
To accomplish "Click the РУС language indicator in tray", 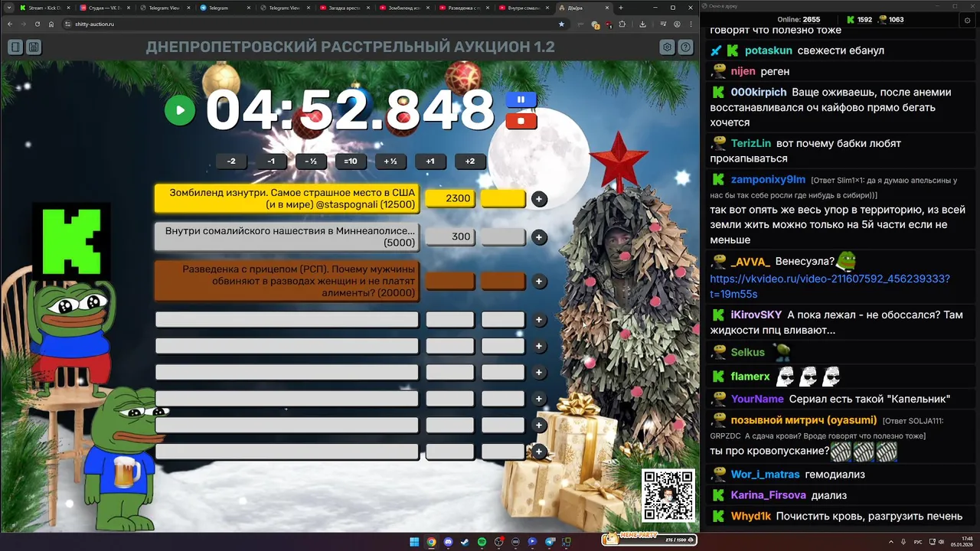I will (918, 542).
